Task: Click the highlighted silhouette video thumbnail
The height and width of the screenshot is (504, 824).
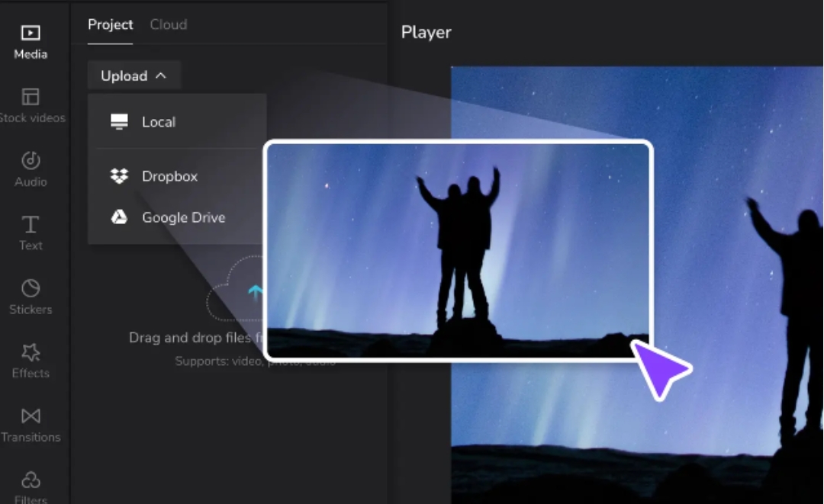Action: tap(458, 250)
